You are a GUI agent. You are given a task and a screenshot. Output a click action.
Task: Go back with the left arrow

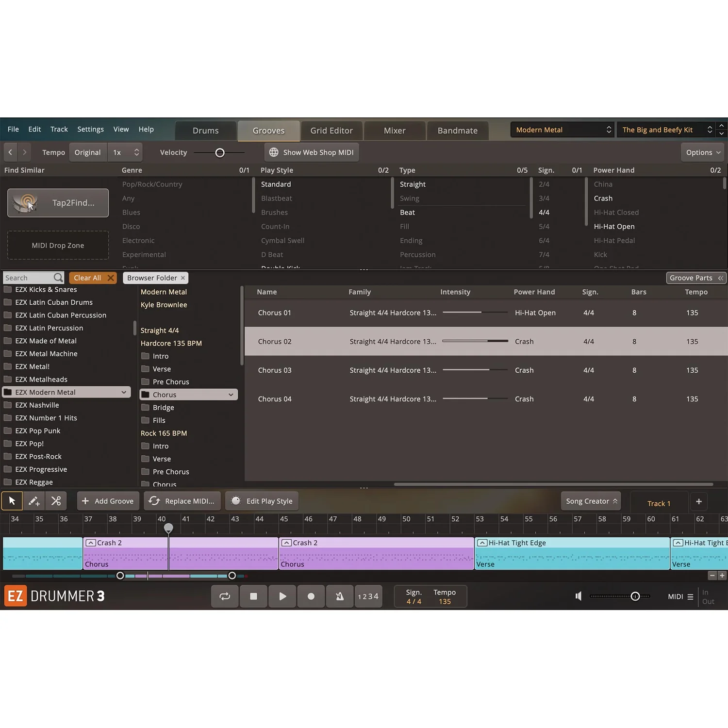click(10, 152)
